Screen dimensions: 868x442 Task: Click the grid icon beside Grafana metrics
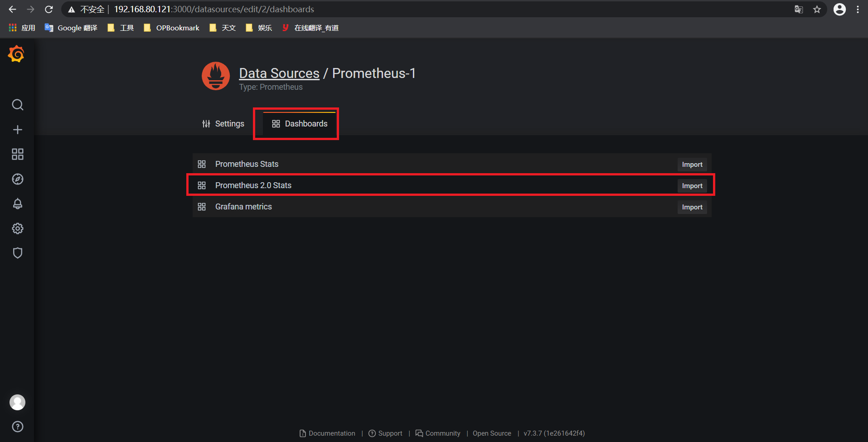[x=202, y=207]
